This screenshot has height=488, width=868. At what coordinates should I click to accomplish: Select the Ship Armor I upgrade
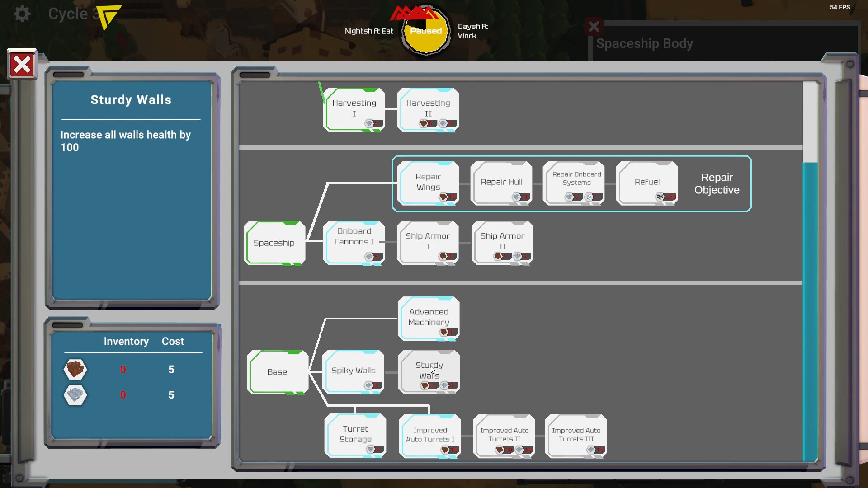coord(427,241)
